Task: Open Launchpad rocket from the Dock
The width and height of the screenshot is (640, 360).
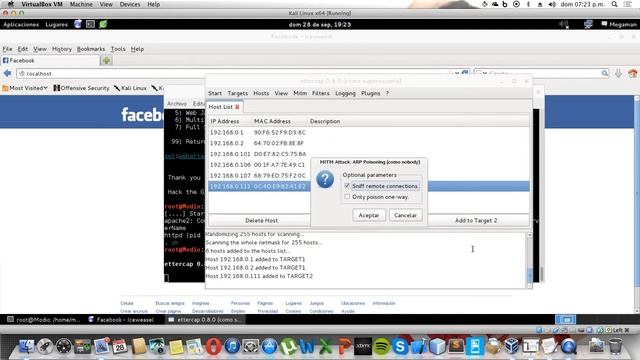Action: click(x=45, y=347)
